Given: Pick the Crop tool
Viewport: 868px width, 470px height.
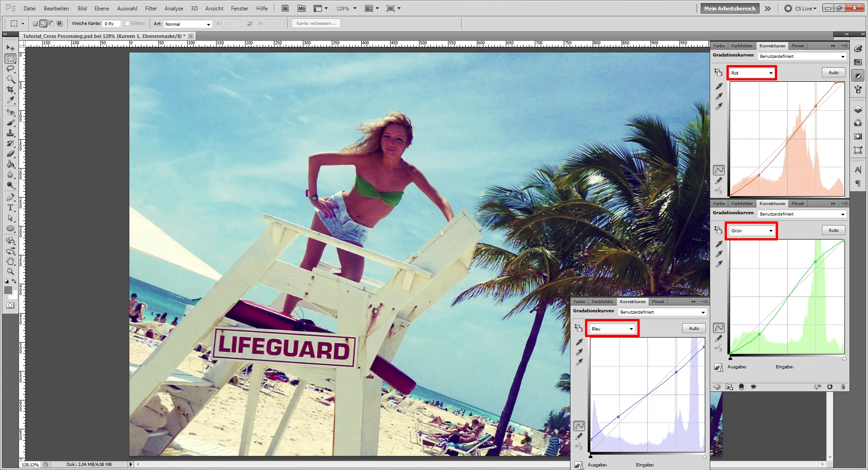Looking at the screenshot, I should coord(10,89).
